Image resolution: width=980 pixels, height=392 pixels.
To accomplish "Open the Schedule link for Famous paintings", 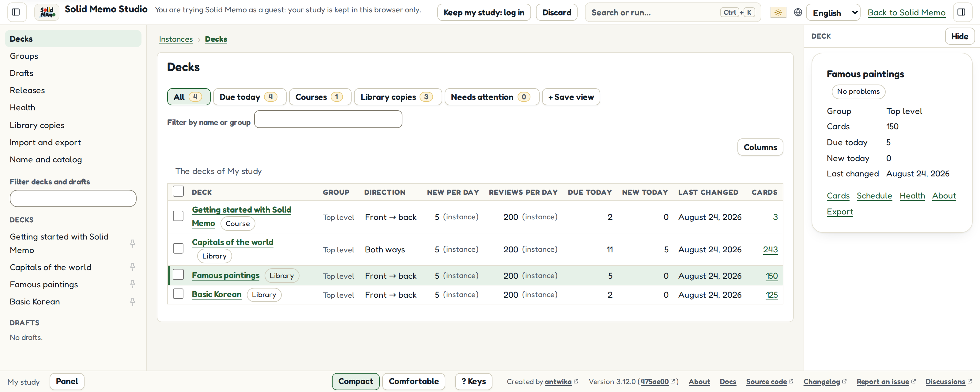I will coord(874,196).
